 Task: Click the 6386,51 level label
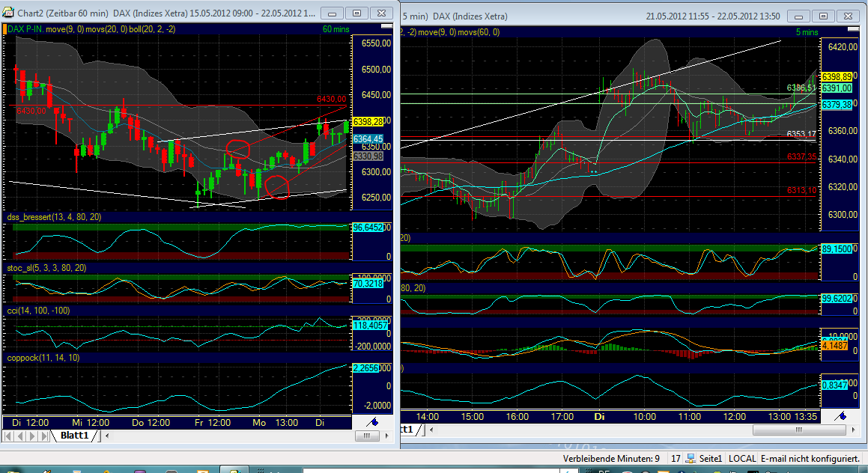tap(801, 88)
